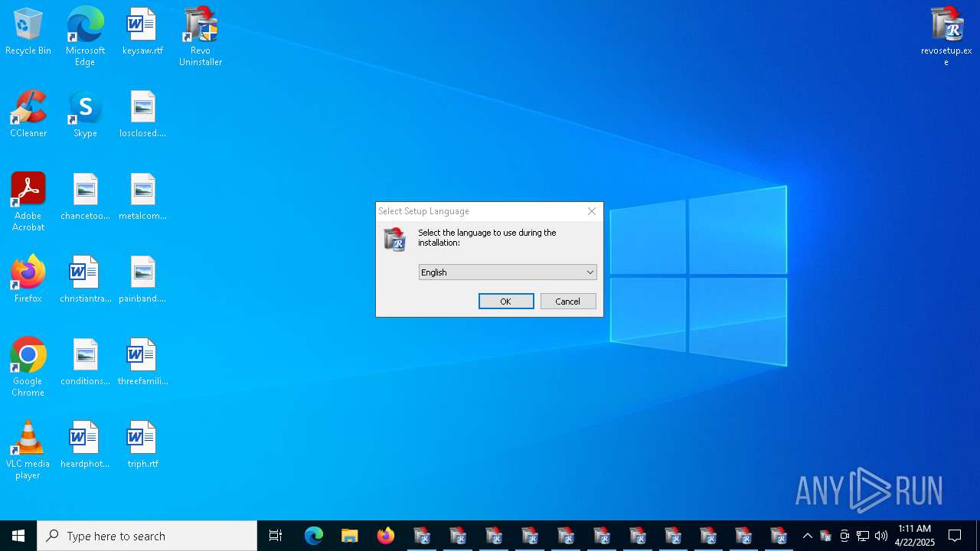This screenshot has width=980, height=551.
Task: Cancel the Select Setup Language dialog
Action: tap(568, 302)
